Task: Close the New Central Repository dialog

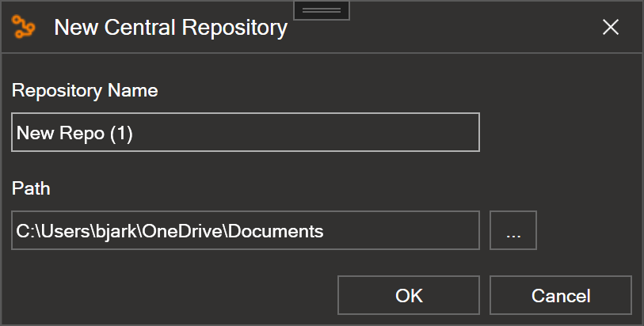Action: click(x=610, y=28)
